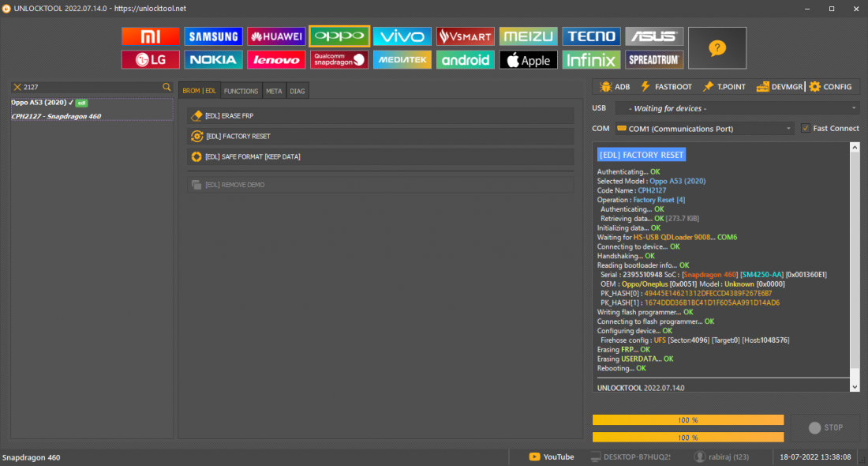Choose the Meizu brand tile
The image size is (868, 466).
pos(529,36)
